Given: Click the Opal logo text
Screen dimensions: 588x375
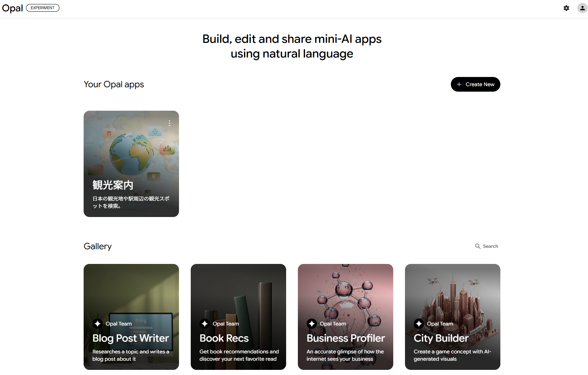Looking at the screenshot, I should tap(12, 8).
